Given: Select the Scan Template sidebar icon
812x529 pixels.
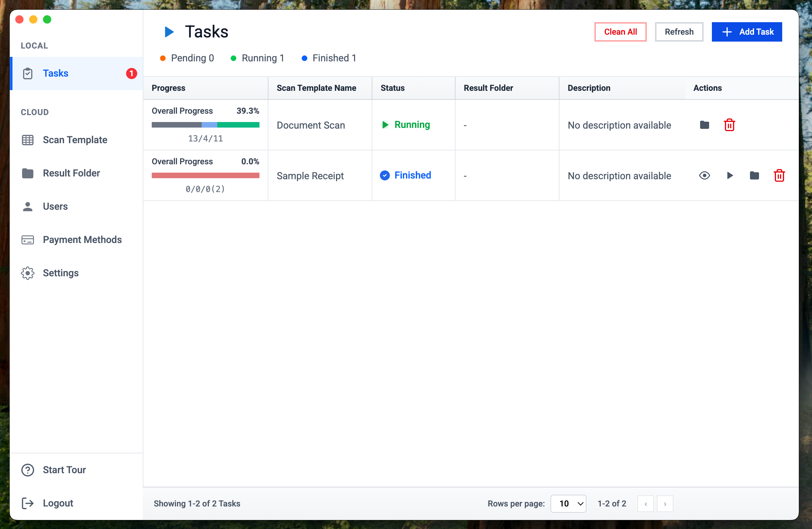Looking at the screenshot, I should (x=28, y=140).
